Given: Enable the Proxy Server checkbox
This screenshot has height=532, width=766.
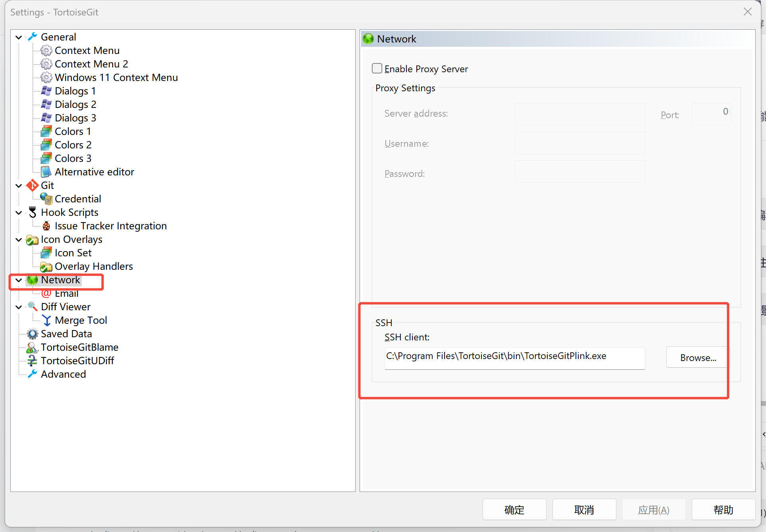Looking at the screenshot, I should pos(377,69).
